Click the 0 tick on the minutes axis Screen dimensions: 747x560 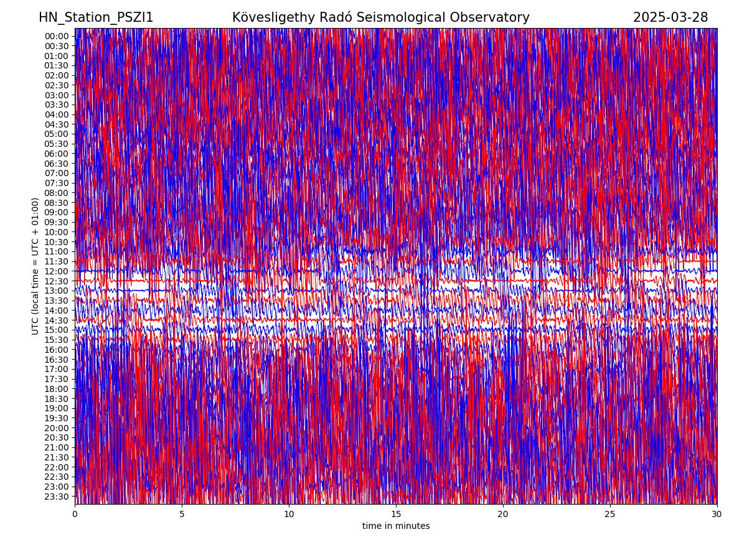75,515
